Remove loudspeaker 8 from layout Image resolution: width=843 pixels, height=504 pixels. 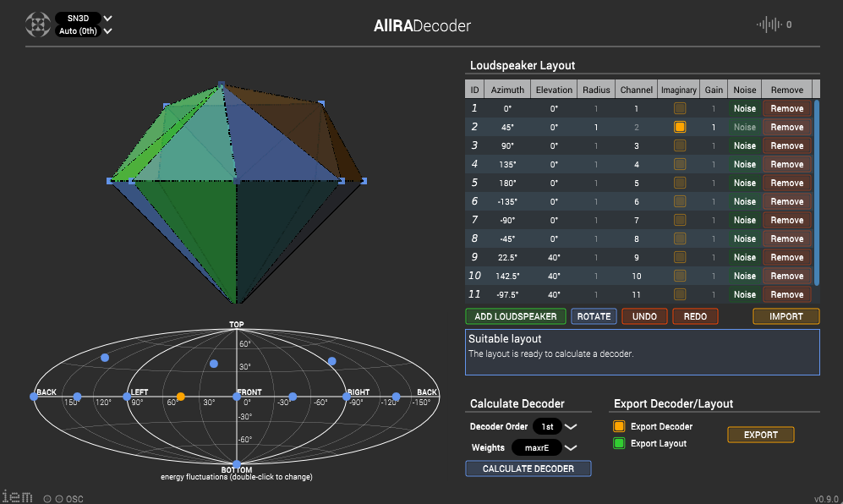coord(787,238)
